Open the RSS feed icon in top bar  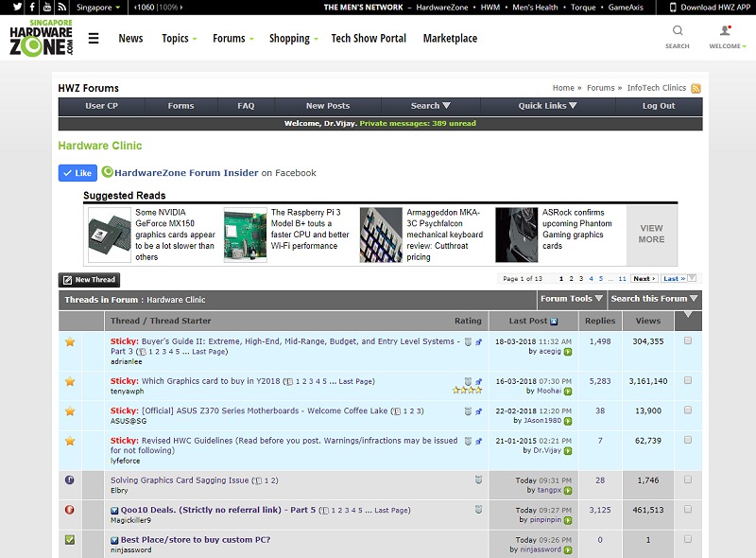coord(61,7)
